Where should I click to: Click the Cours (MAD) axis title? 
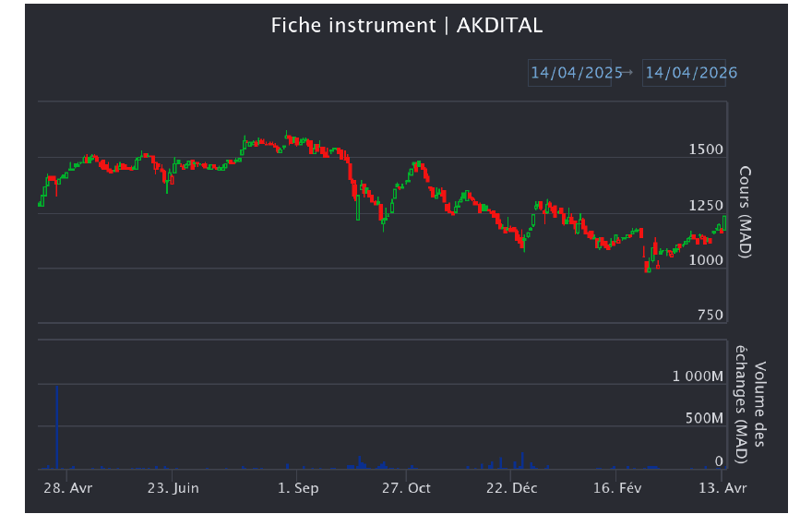(x=745, y=212)
